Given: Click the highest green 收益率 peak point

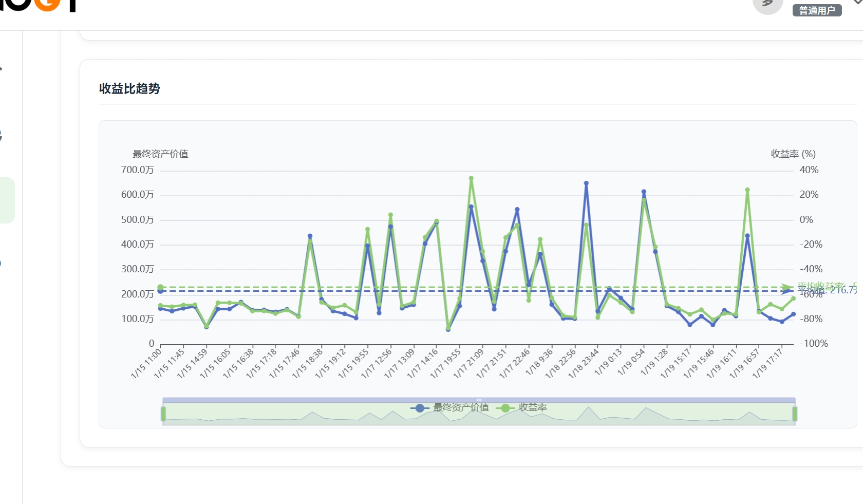Looking at the screenshot, I should click(471, 178).
